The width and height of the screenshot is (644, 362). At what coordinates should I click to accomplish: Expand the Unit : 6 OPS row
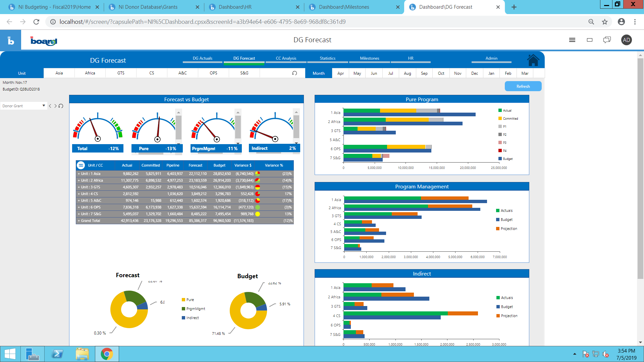(79, 207)
